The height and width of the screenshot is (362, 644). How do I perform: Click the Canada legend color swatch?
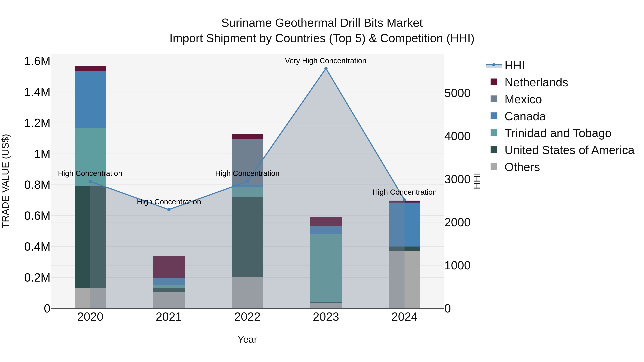point(494,116)
